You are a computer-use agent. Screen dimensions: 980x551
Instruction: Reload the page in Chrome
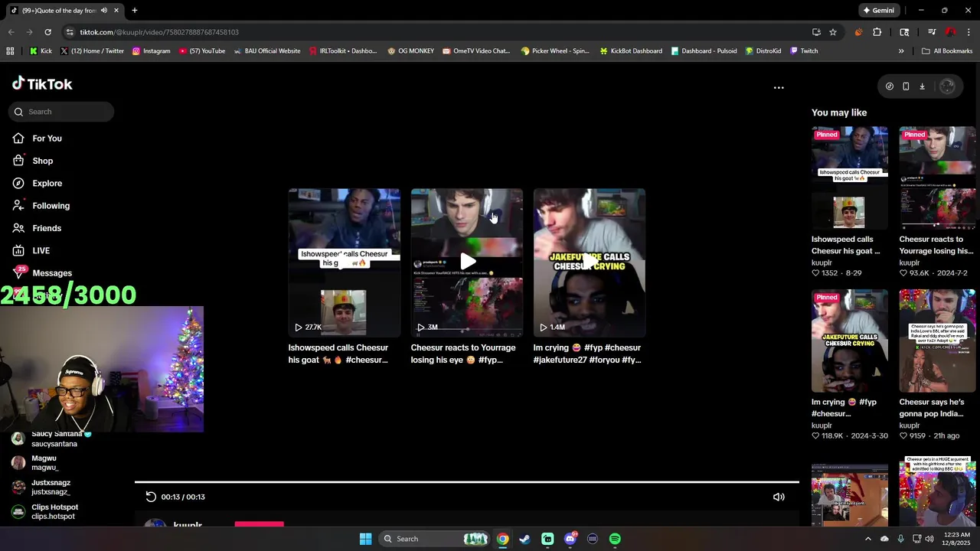47,32
